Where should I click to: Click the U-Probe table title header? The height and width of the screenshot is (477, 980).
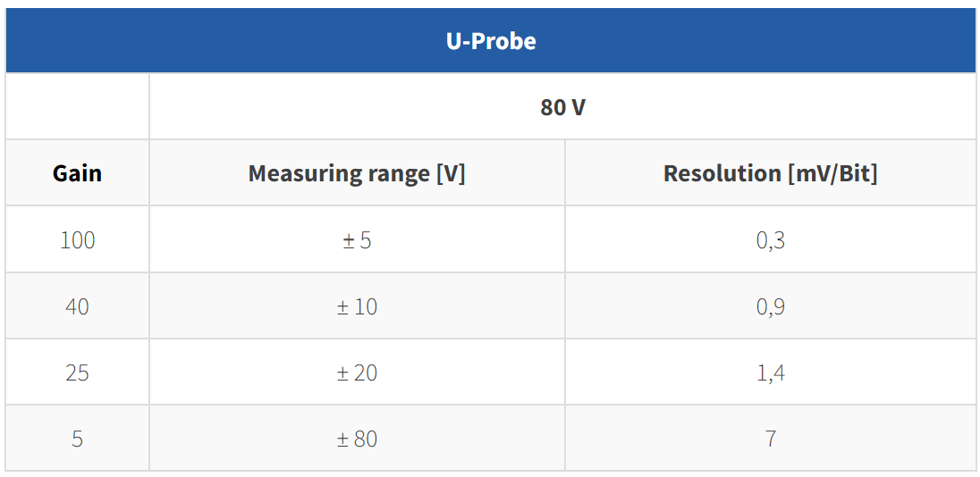[491, 40]
